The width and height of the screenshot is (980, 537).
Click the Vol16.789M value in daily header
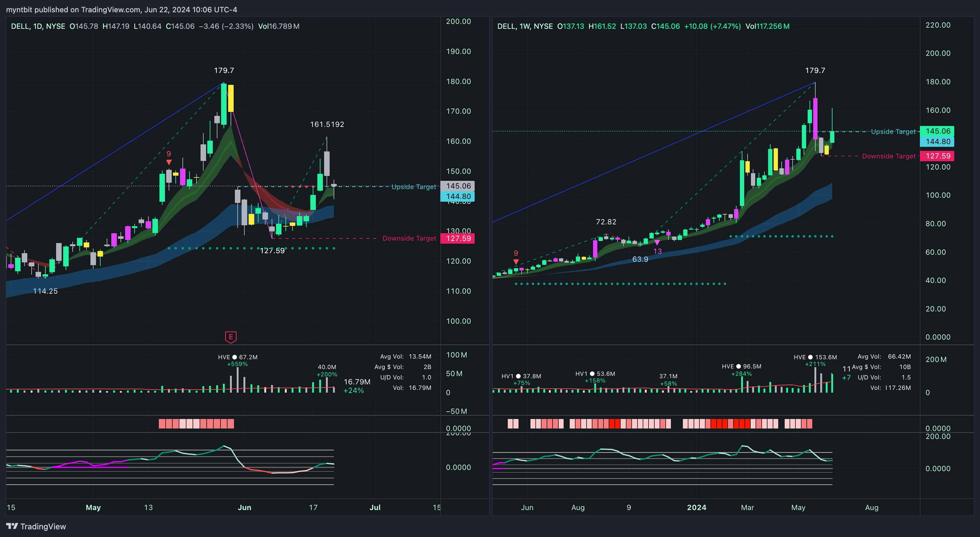[x=279, y=26]
